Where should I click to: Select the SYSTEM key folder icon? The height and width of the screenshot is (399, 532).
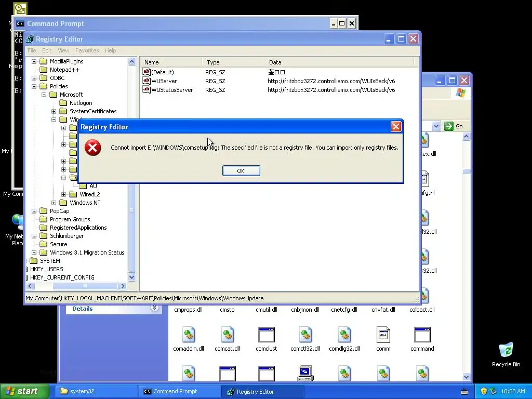(34, 261)
